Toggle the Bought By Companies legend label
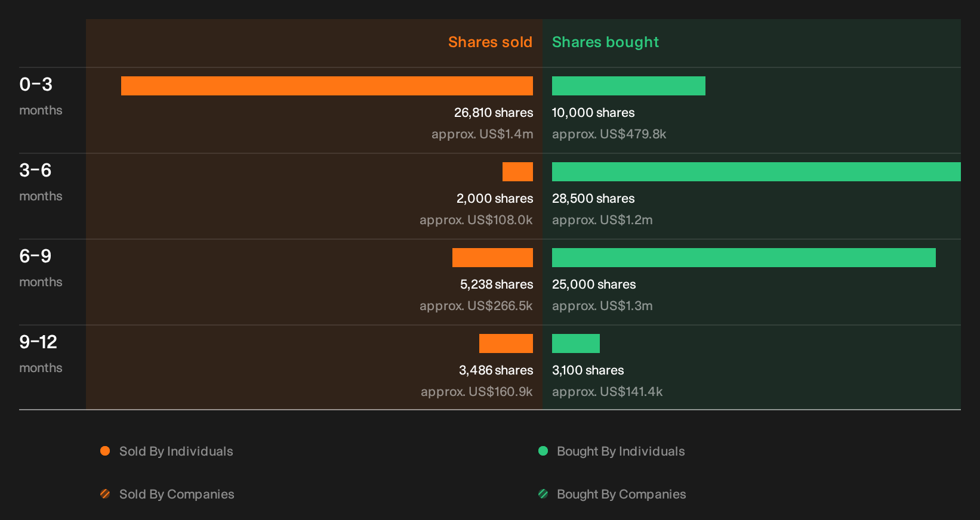 coord(621,494)
